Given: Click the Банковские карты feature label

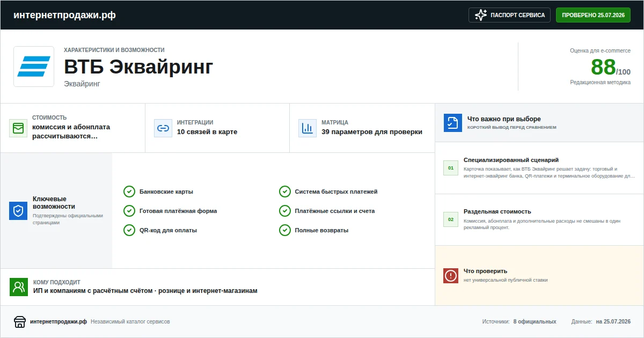Looking at the screenshot, I should point(166,192).
